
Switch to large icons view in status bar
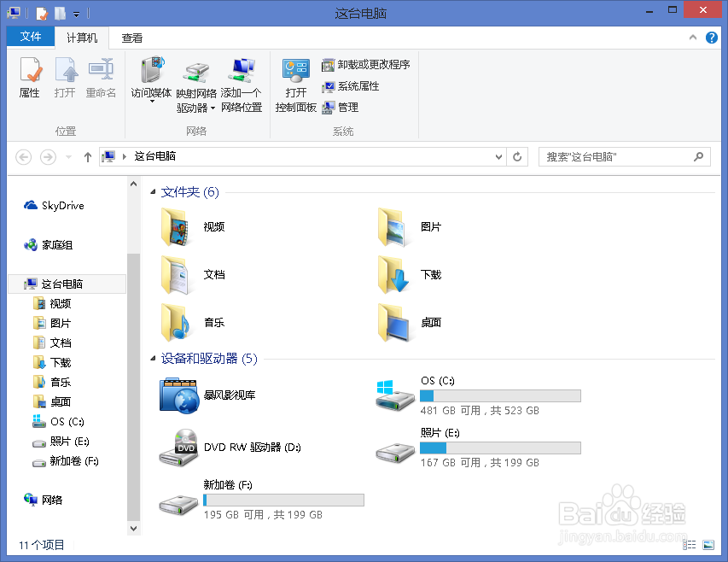710,544
